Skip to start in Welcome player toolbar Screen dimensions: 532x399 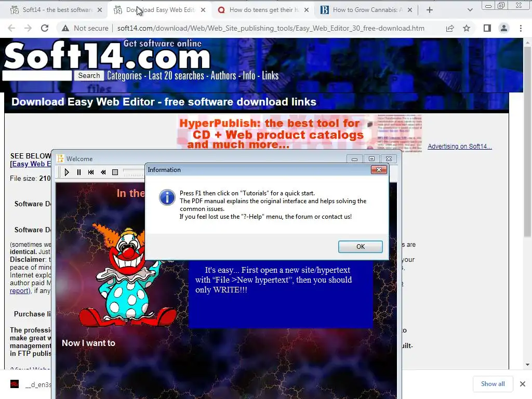pyautogui.click(x=91, y=172)
